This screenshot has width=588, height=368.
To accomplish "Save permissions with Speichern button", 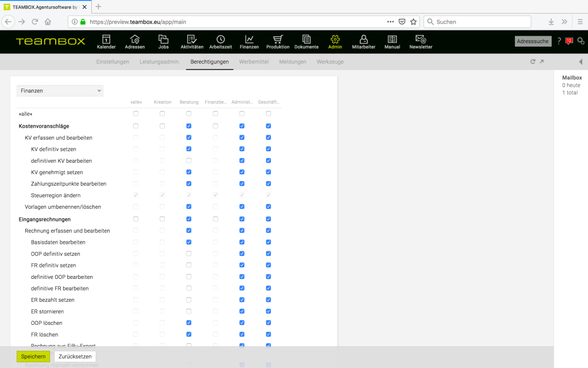I will click(33, 356).
